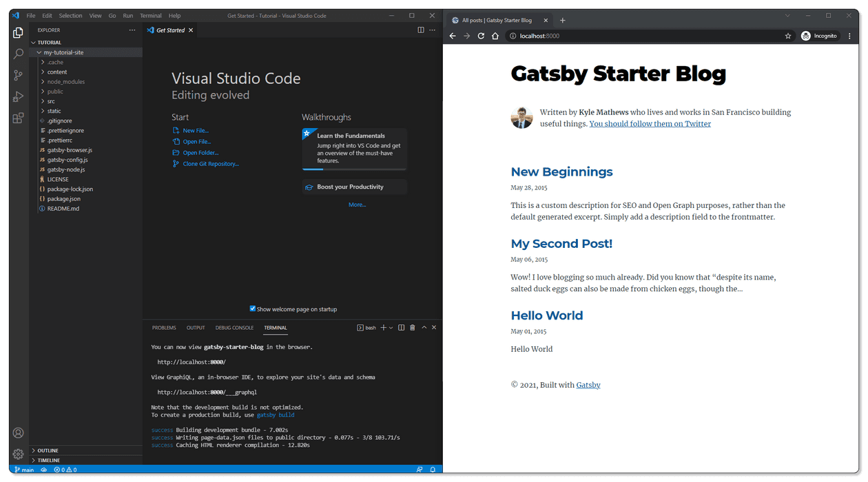Bookmark the page with the star icon
Viewport: 868px width, 482px height.
[788, 36]
